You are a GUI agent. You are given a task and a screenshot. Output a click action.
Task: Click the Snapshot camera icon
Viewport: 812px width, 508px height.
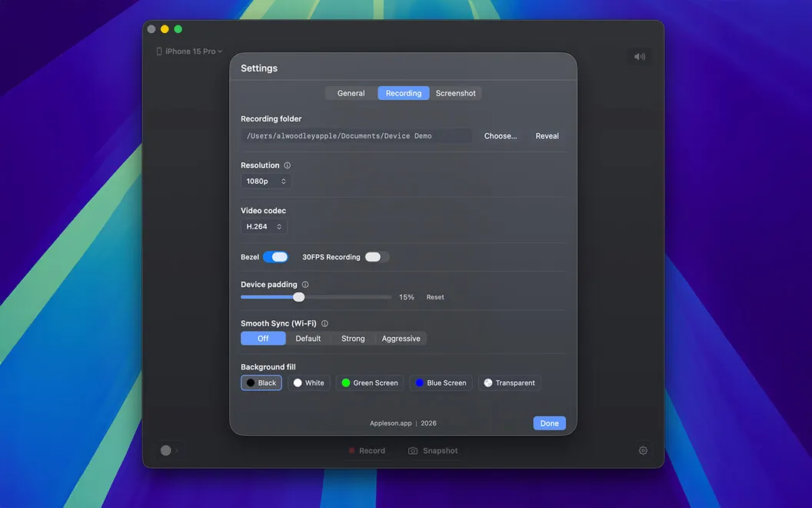pyautogui.click(x=413, y=451)
